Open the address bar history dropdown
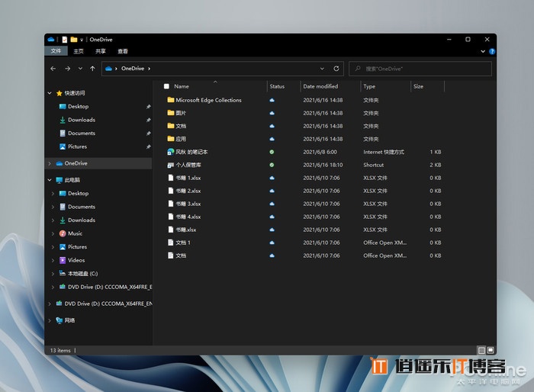The width and height of the screenshot is (534, 392). tap(322, 69)
